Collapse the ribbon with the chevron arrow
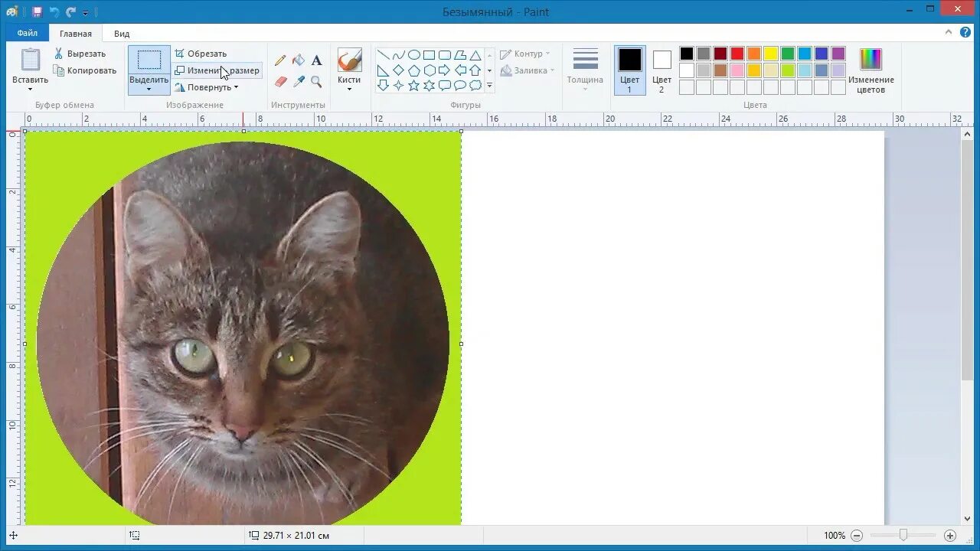The image size is (980, 551). 949,32
